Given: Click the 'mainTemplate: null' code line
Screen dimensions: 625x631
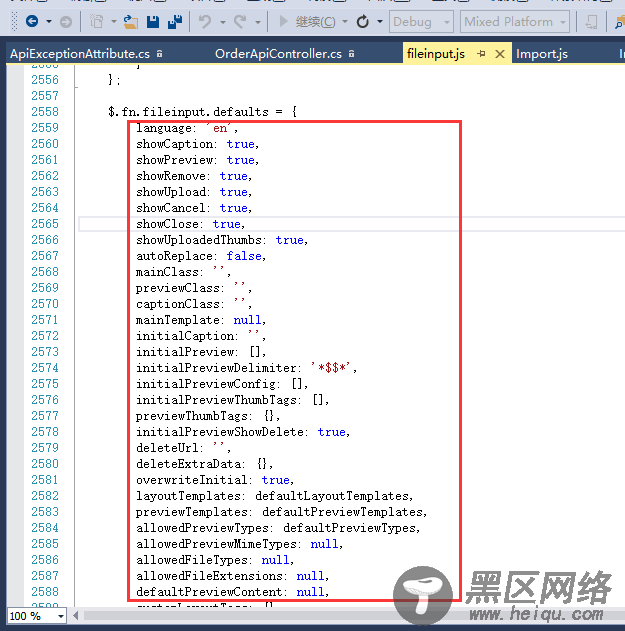Looking at the screenshot, I should tap(201, 320).
